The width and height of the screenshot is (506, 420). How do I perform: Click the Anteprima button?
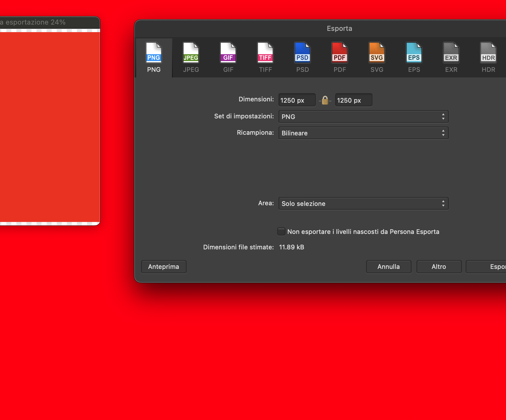pos(164,267)
